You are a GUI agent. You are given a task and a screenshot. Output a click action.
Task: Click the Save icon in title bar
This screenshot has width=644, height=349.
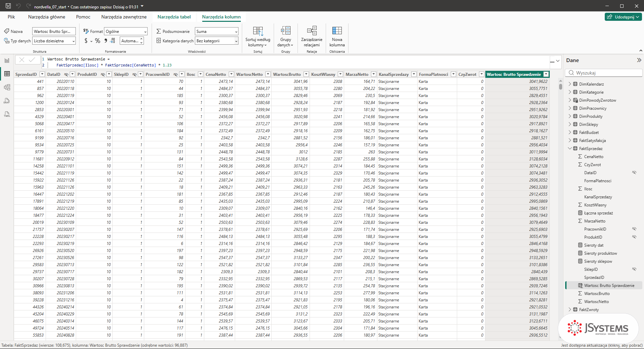(8, 6)
